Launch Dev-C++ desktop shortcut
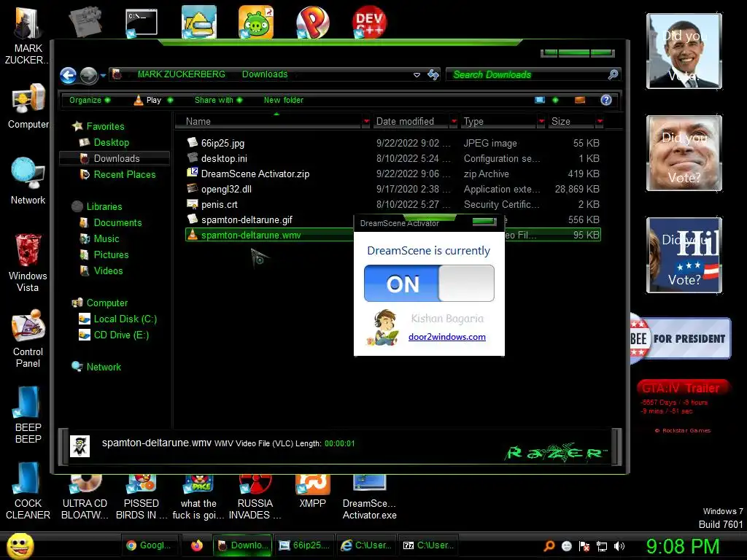This screenshot has width=747, height=560. [x=369, y=22]
